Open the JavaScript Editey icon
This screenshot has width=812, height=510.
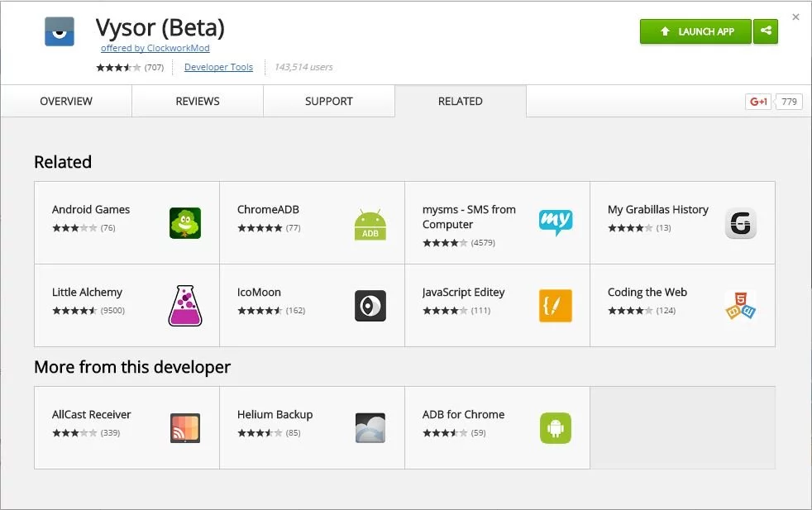point(556,306)
